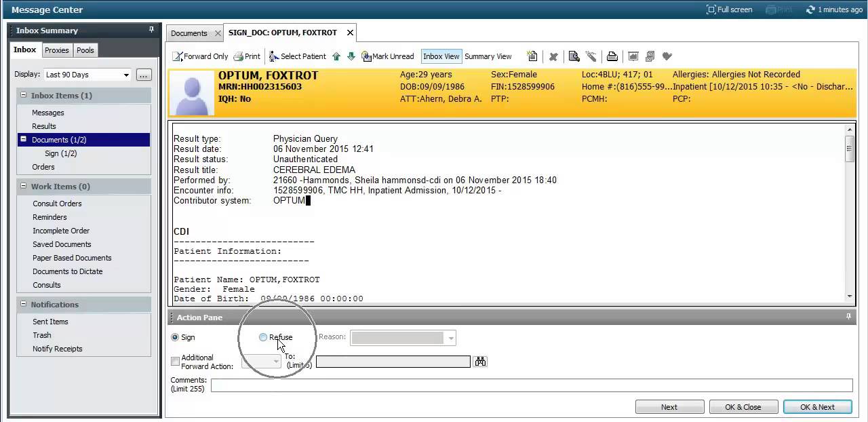Click the heart icon in toolbar

(667, 56)
